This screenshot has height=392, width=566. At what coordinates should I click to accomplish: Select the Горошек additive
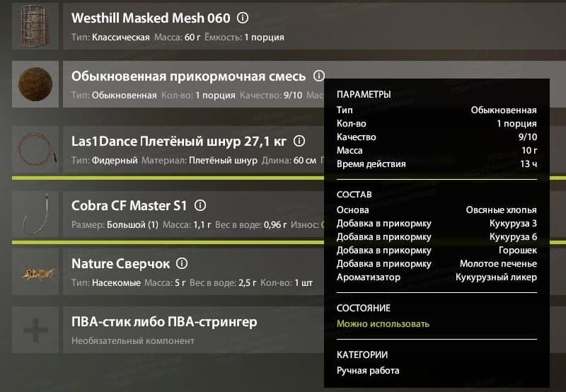tap(518, 250)
